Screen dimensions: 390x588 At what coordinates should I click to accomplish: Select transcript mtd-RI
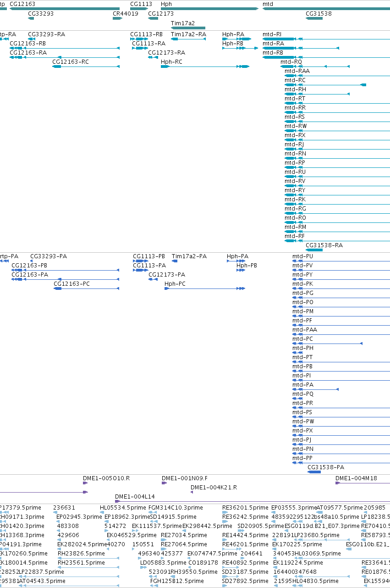[272, 34]
